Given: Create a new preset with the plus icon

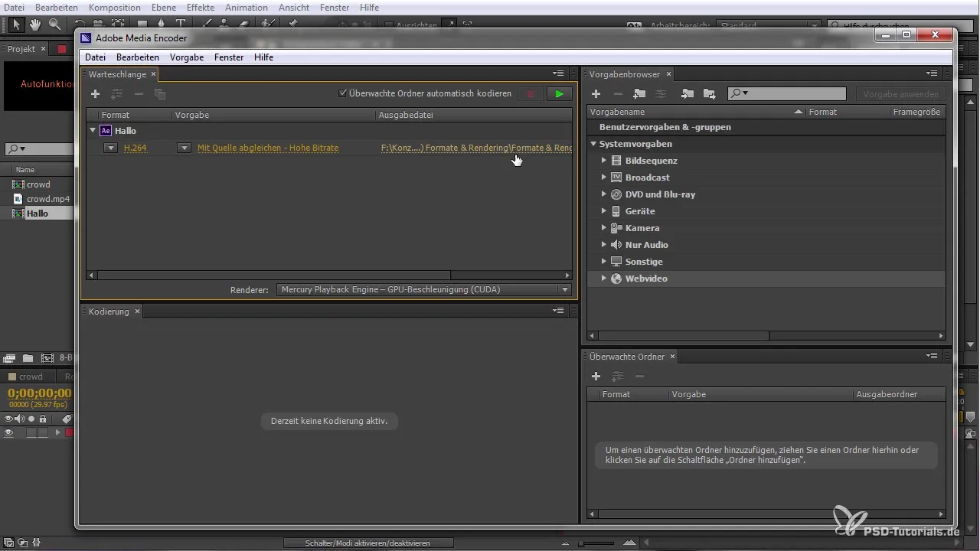Looking at the screenshot, I should pyautogui.click(x=596, y=94).
